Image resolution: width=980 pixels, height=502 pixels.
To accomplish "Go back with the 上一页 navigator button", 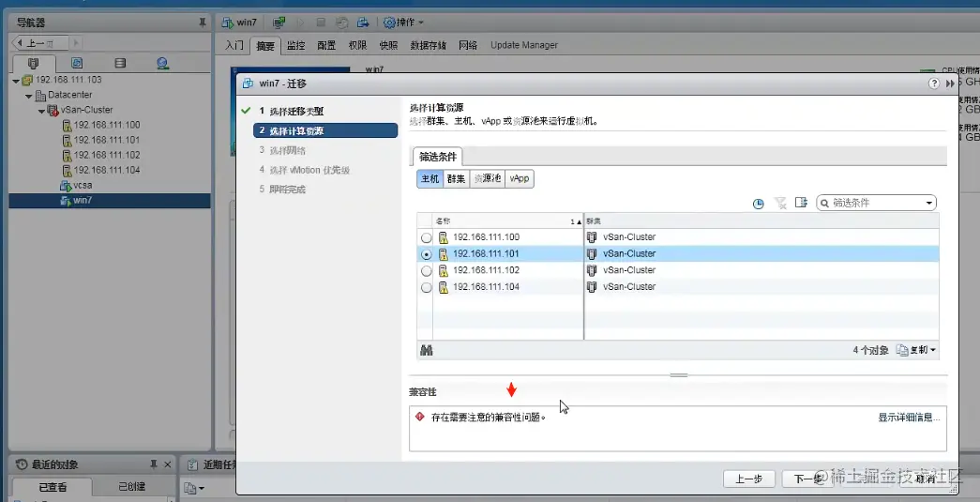I will 40,43.
